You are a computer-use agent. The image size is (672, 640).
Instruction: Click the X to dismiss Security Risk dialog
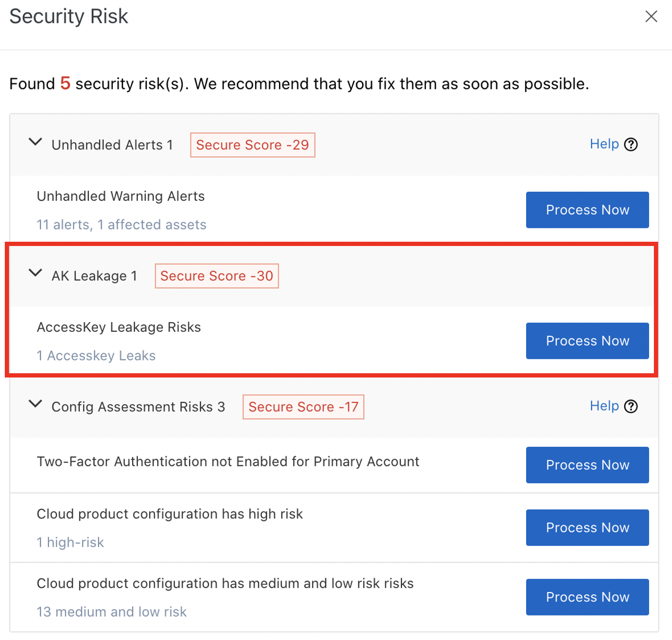(x=651, y=17)
